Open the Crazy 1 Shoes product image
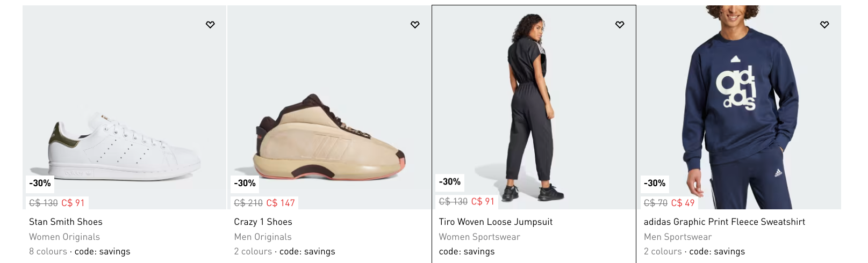The image size is (868, 263). (x=329, y=107)
